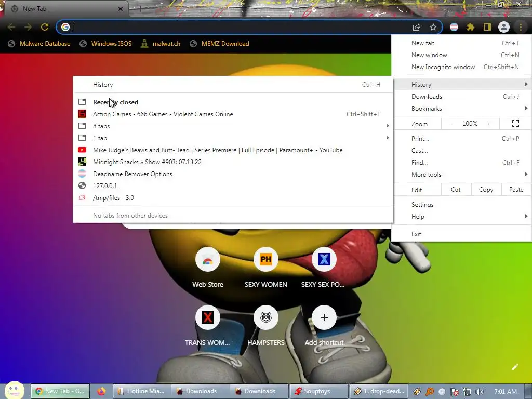
Task: Click the taskbar clock showing 7:01 AM
Action: pos(506,392)
